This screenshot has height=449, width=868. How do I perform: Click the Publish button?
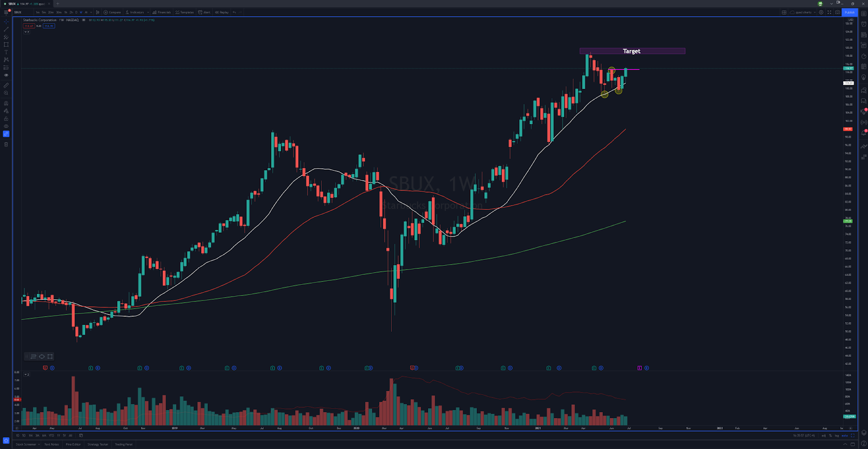850,12
